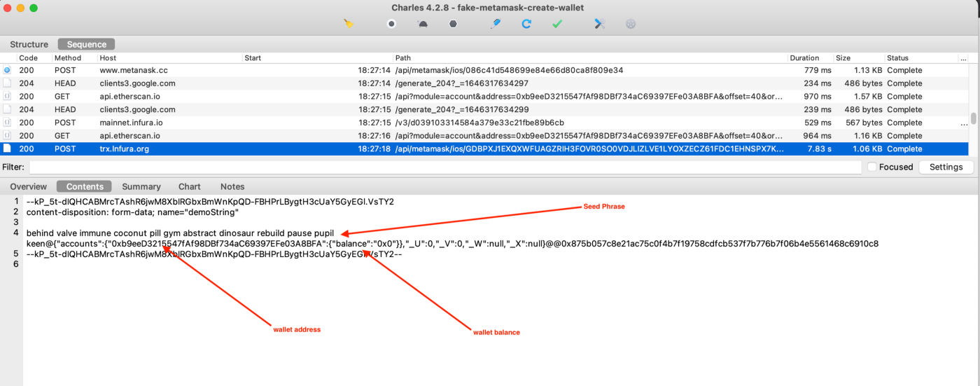The width and height of the screenshot is (980, 386).
Task: Sort by the Method column header
Action: click(x=68, y=57)
